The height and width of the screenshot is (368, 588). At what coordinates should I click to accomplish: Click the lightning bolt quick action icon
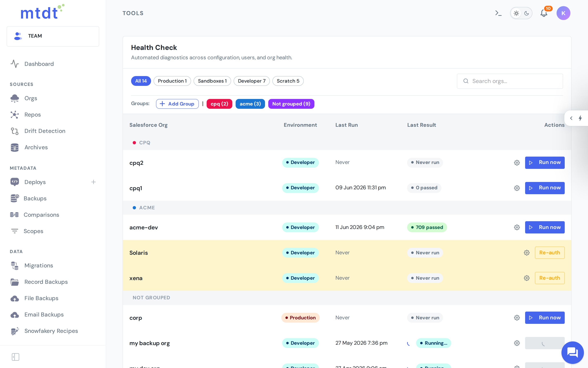[x=580, y=118]
